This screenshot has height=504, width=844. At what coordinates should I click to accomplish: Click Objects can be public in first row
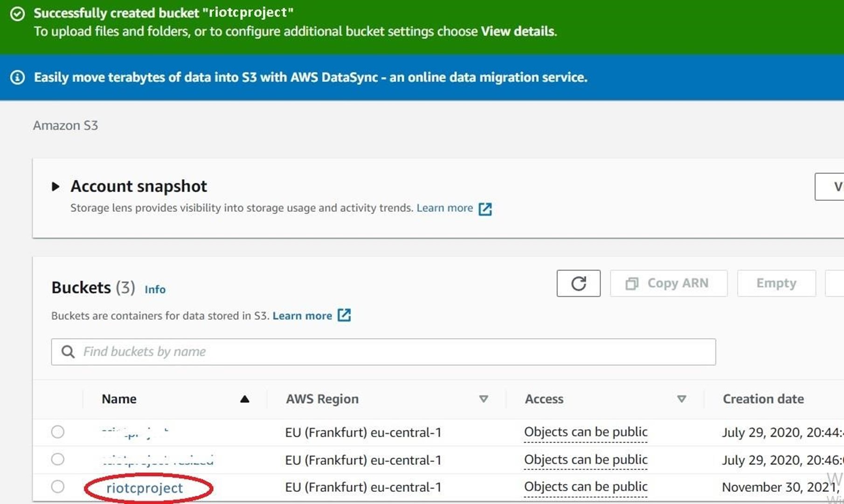(x=586, y=432)
